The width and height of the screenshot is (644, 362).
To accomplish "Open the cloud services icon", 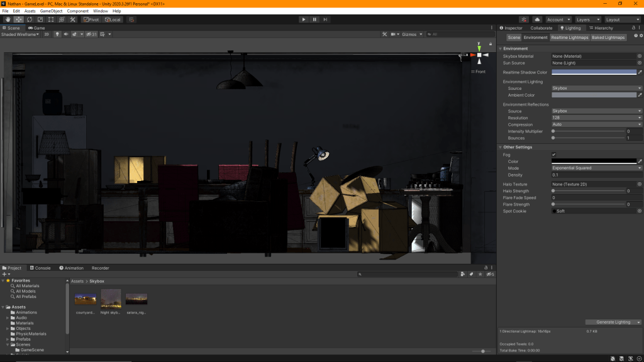I will (x=537, y=19).
